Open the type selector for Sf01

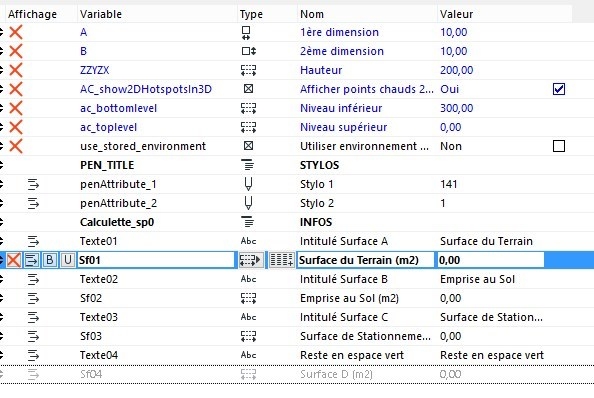click(251, 260)
